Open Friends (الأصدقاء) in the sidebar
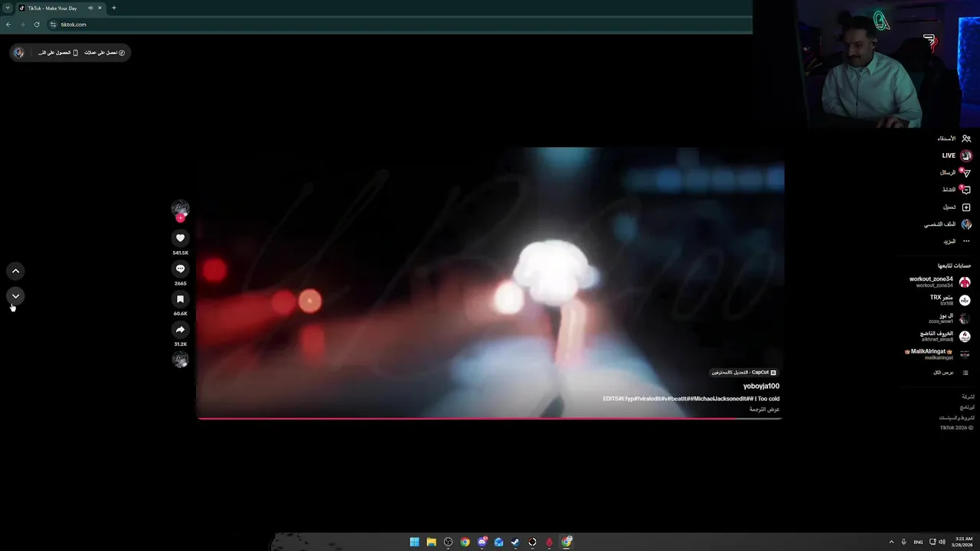The width and height of the screenshot is (980, 551). pos(954,139)
